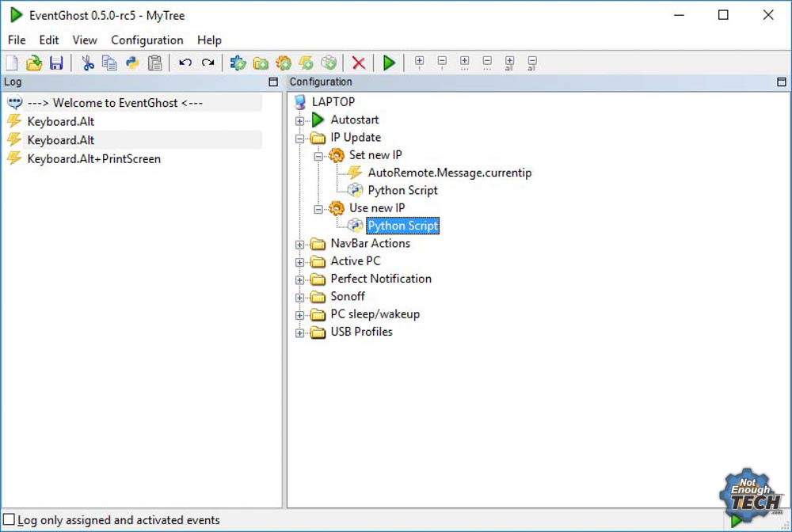The height and width of the screenshot is (532, 792).
Task: Open the Help menu
Action: pos(209,40)
